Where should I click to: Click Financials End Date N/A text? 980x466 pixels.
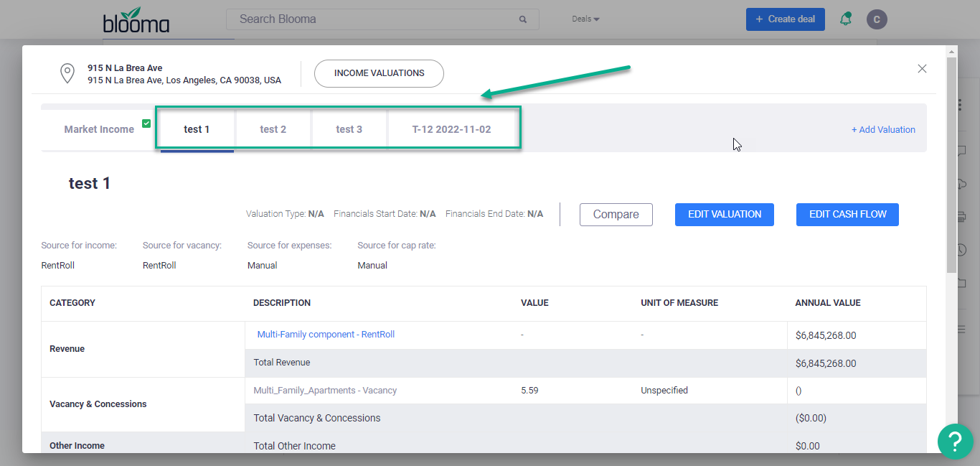click(x=494, y=214)
